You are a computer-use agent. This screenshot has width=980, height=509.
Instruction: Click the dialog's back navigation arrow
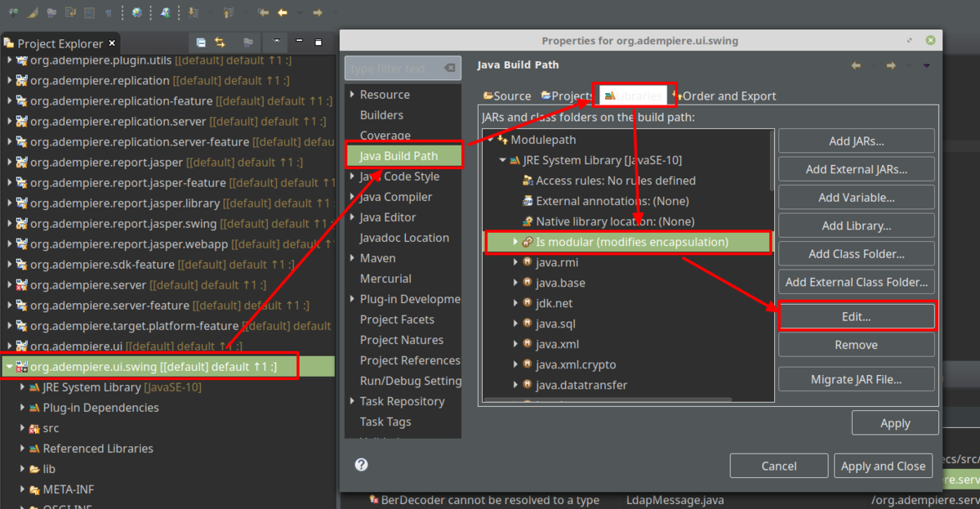tap(856, 65)
